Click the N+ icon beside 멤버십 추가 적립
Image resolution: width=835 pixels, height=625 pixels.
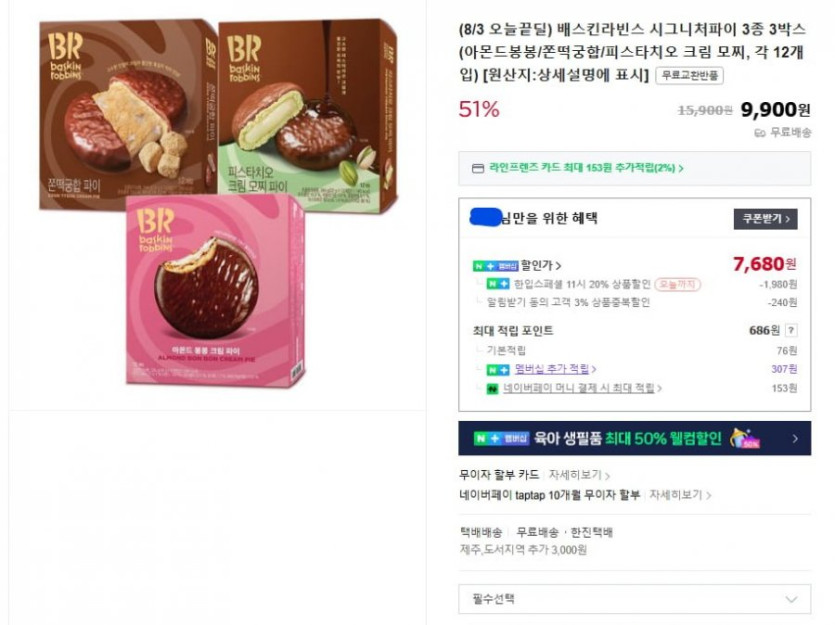pyautogui.click(x=498, y=369)
